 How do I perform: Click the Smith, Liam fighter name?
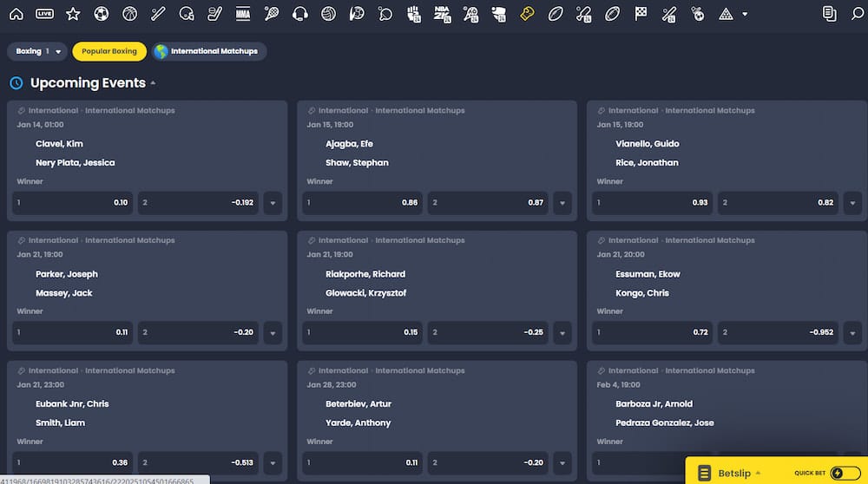(61, 423)
